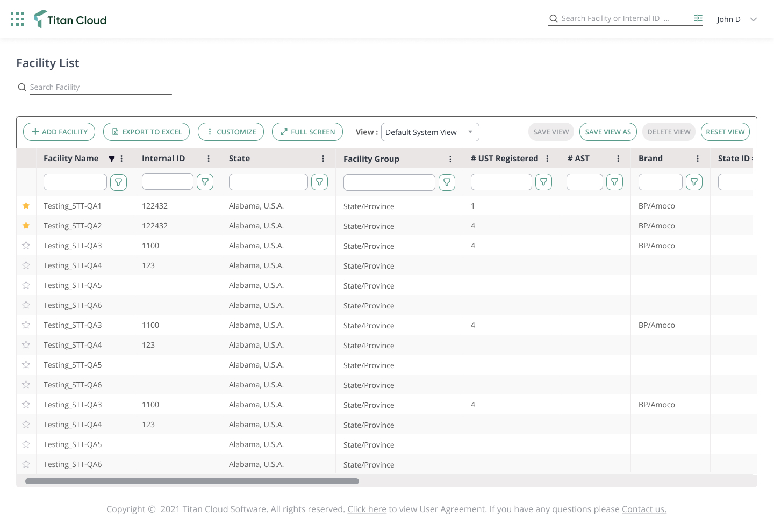
Task: Click the Titan Cloud logo
Action: (x=70, y=19)
